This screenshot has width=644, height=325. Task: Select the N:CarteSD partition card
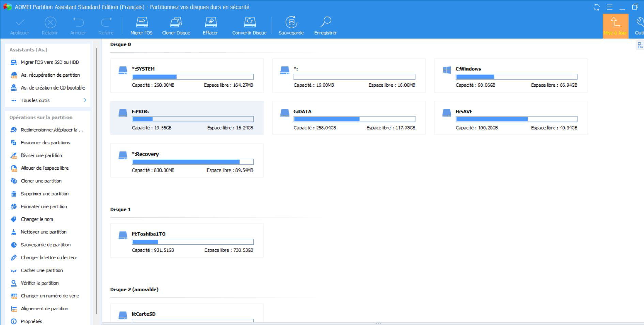pyautogui.click(x=187, y=313)
